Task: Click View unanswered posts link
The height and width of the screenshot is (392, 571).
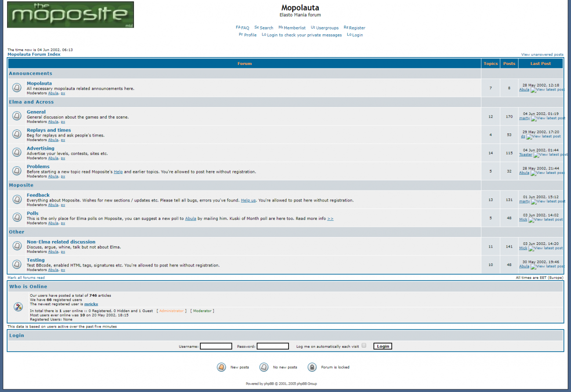Action: click(542, 55)
